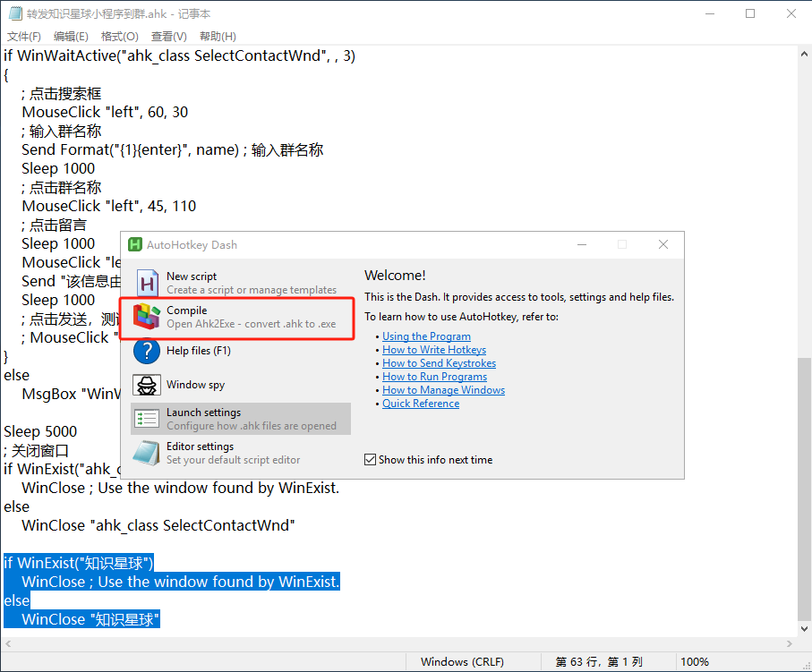The height and width of the screenshot is (672, 812).
Task: Click the highlighted 'WinClose "知识星球"' line
Action: (x=90, y=619)
